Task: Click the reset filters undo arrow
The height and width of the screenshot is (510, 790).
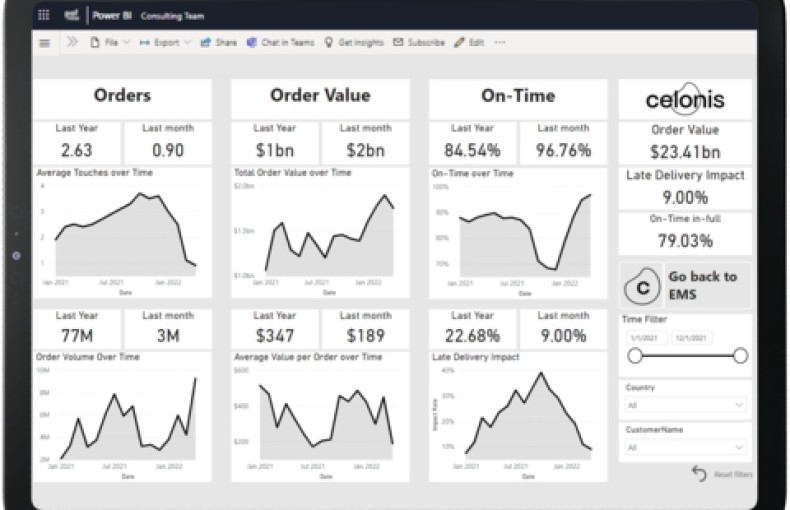Action: pos(699,473)
